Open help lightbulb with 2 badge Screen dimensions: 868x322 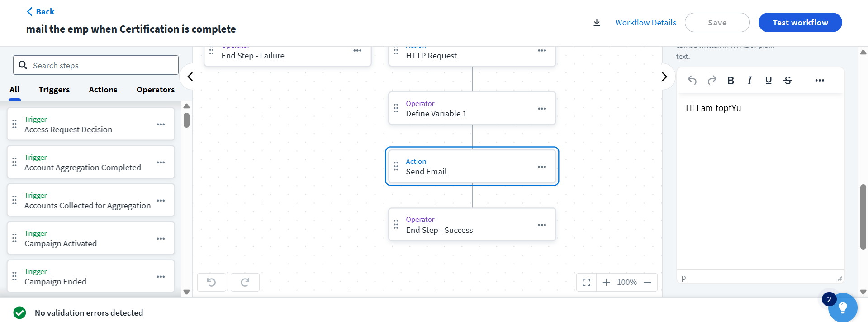pos(843,308)
